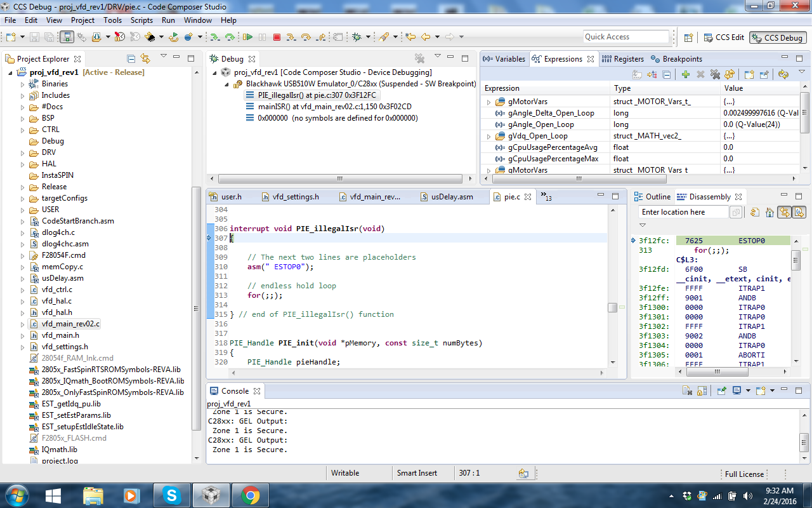Click the Last Edit Location icon
Image resolution: width=812 pixels, height=508 pixels.
[x=410, y=37]
